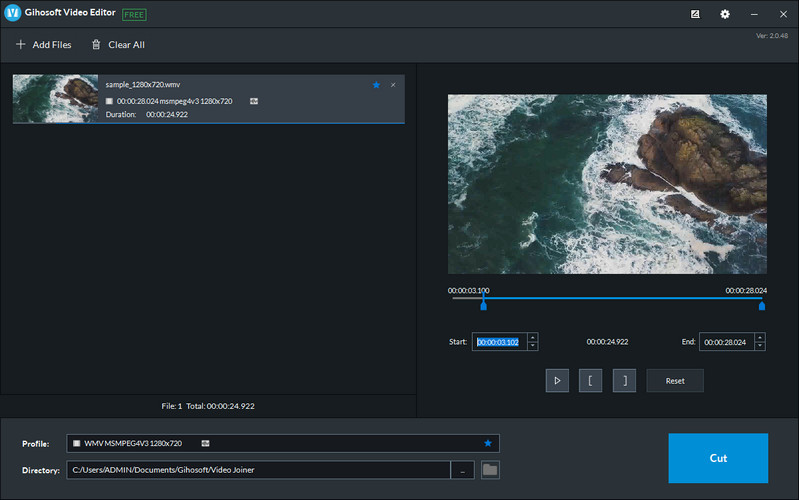Increase the Start time with up arrow
This screenshot has height=500, width=799.
pyautogui.click(x=532, y=337)
